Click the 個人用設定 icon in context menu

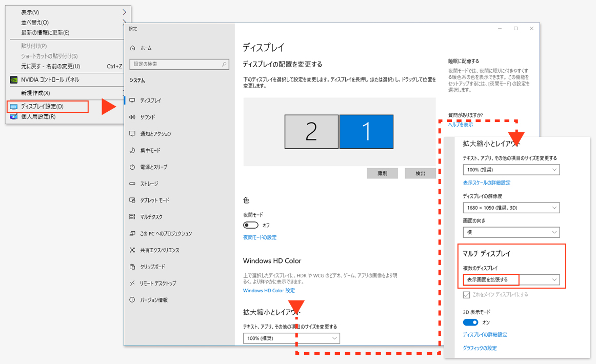click(14, 117)
